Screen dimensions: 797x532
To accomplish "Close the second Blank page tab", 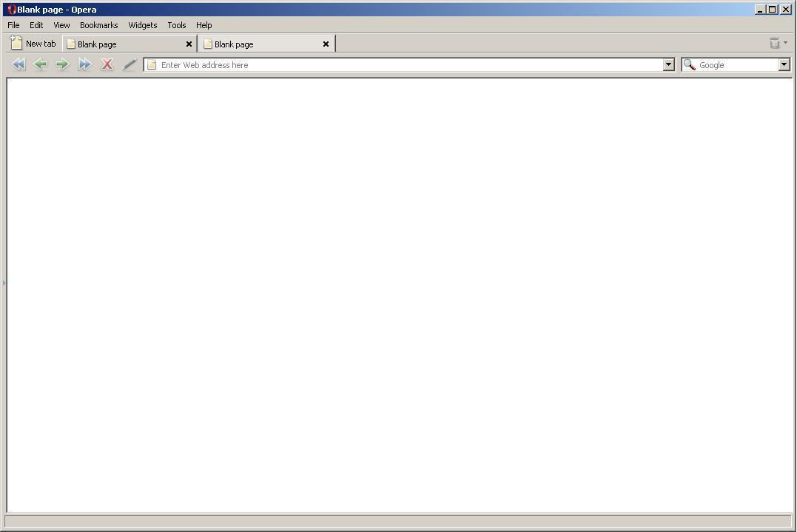I will (326, 44).
